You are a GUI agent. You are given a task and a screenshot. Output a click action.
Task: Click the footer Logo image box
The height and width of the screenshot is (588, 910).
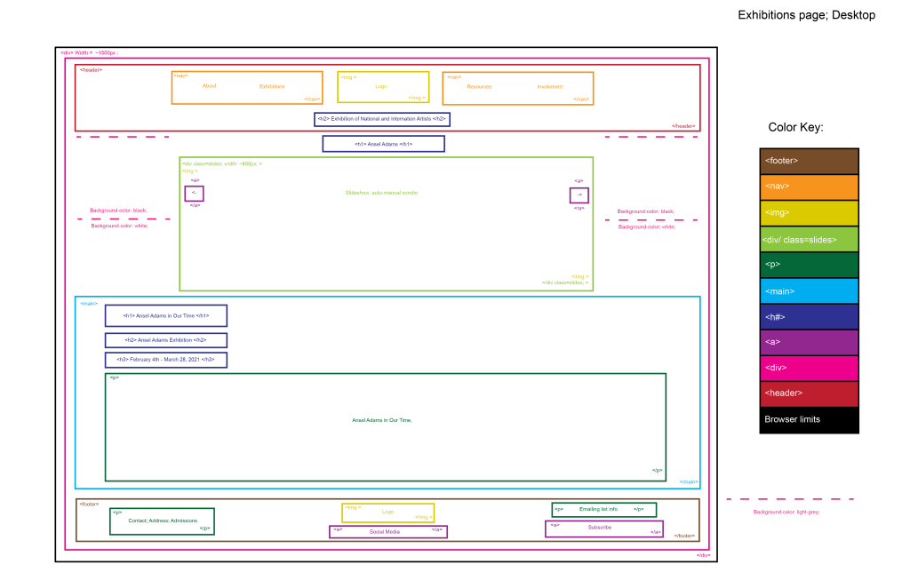point(388,513)
